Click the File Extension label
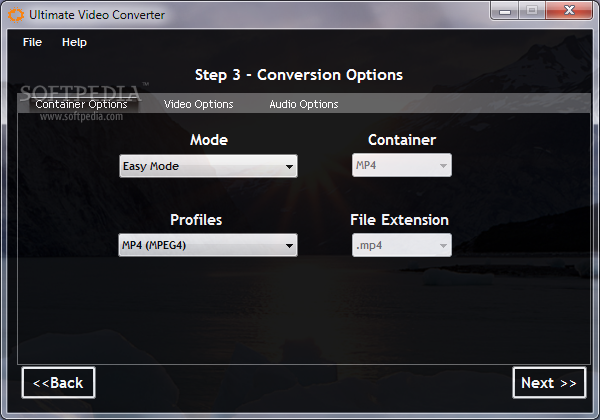Image resolution: width=600 pixels, height=420 pixels. pos(399,220)
